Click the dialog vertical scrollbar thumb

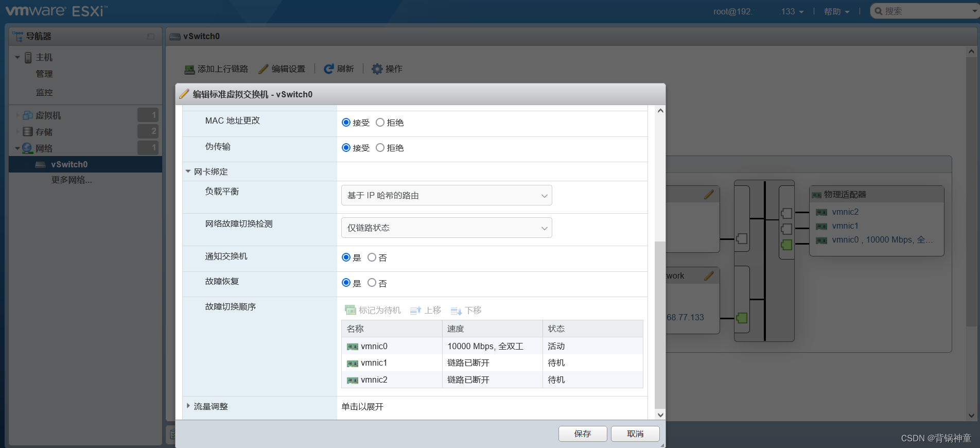click(660, 324)
